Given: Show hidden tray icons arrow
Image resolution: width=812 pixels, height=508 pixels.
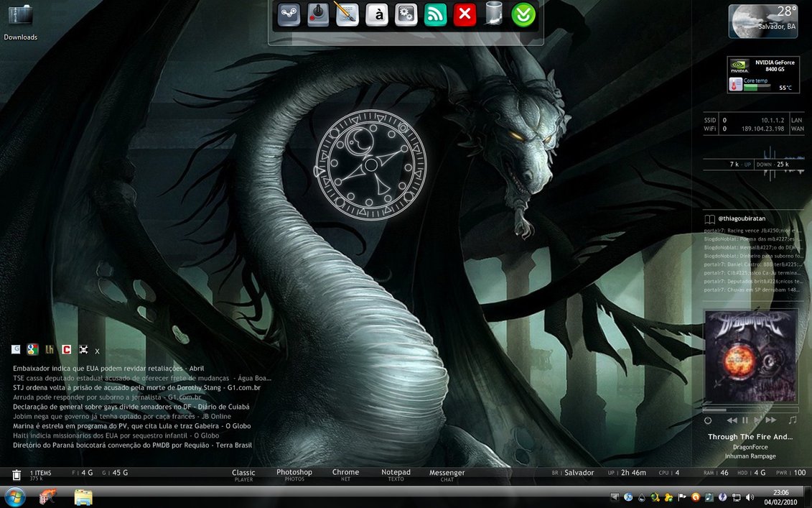Looking at the screenshot, I should pos(615,497).
